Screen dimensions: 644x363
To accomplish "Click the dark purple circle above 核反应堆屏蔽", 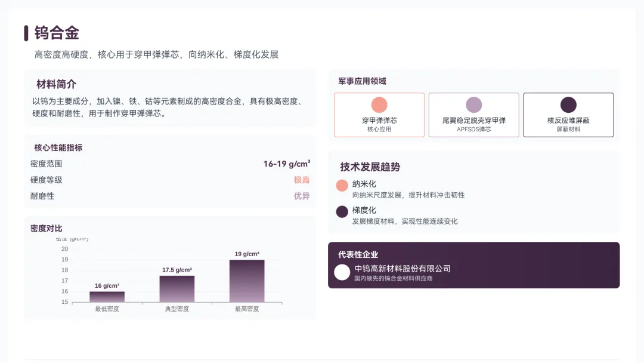I will click(x=568, y=105).
